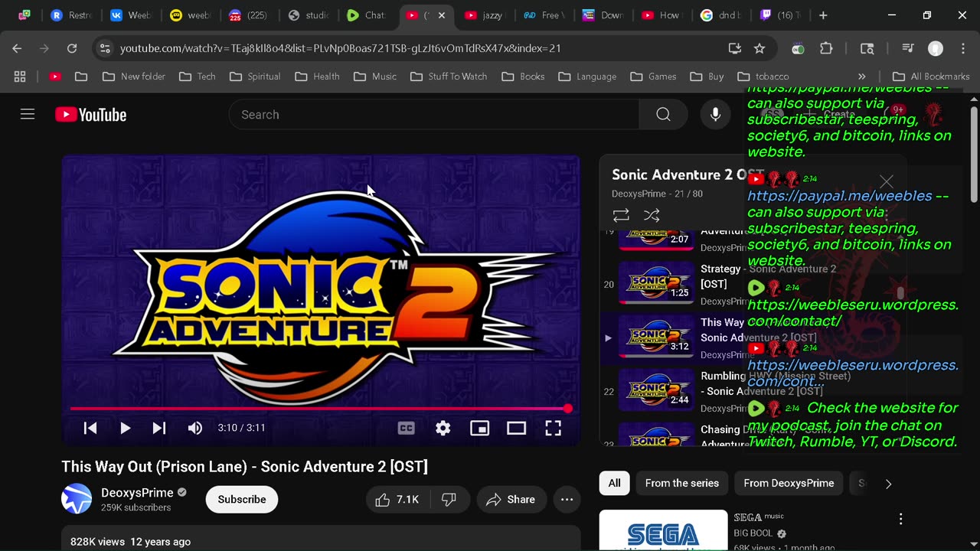Open options menu for SEGA recommendation
The width and height of the screenshot is (980, 551).
[x=900, y=520]
